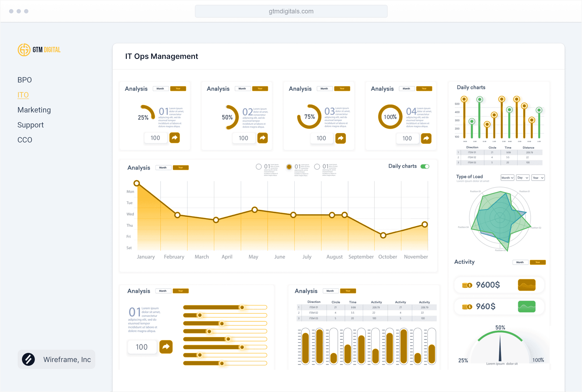Select Support in the sidebar
This screenshot has width=582, height=392.
tap(31, 125)
